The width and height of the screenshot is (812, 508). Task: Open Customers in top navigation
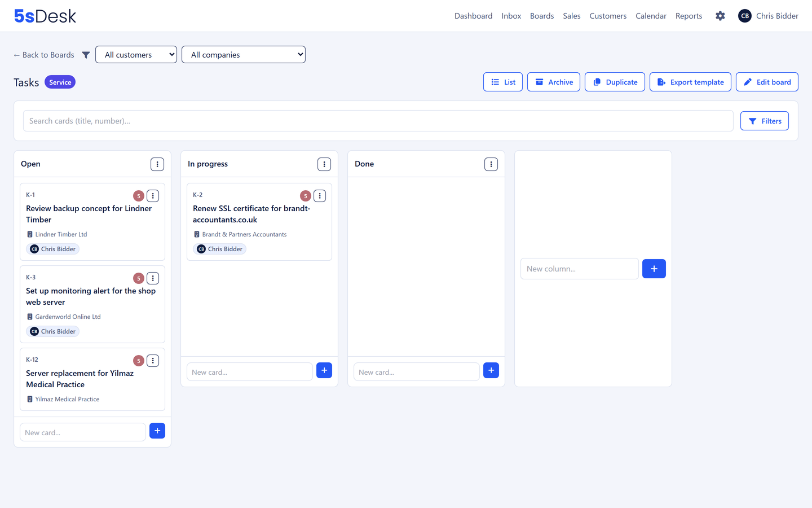(x=608, y=16)
